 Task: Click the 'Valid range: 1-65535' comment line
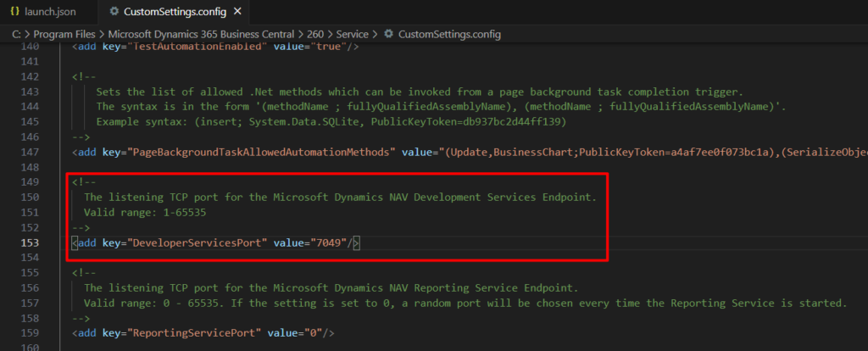pyautogui.click(x=145, y=213)
